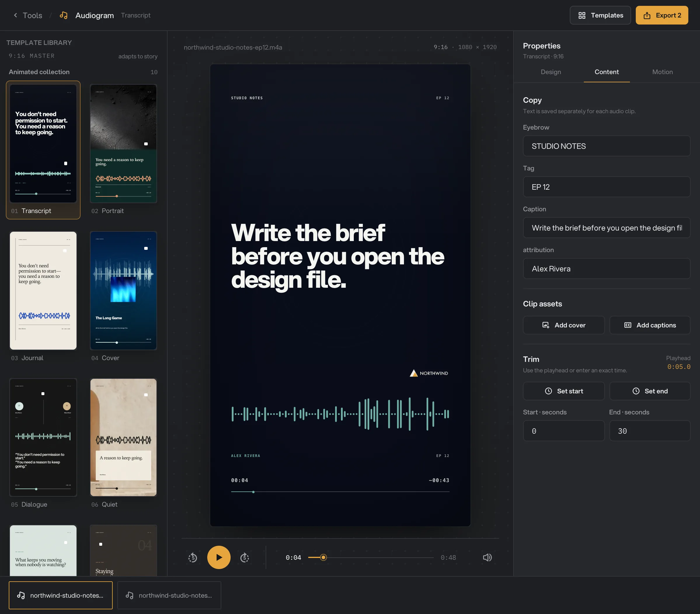Switch to the Design tab
The image size is (700, 614).
click(x=551, y=72)
